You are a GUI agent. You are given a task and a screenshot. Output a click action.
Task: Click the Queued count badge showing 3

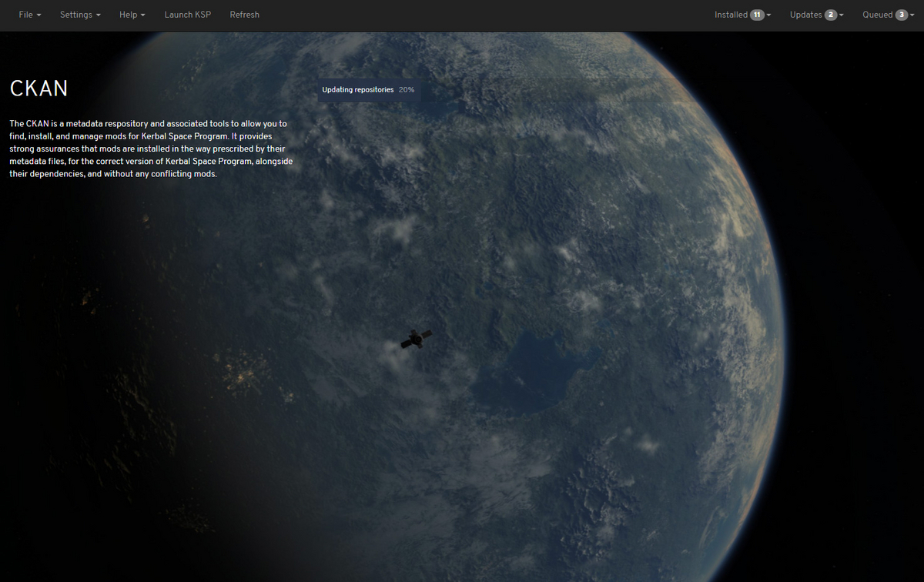tap(902, 15)
